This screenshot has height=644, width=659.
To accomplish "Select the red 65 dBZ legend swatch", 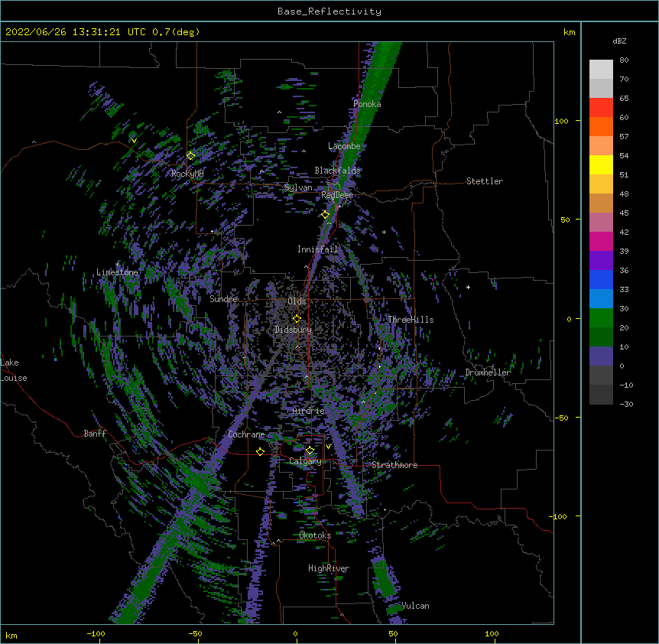I will pyautogui.click(x=601, y=108).
